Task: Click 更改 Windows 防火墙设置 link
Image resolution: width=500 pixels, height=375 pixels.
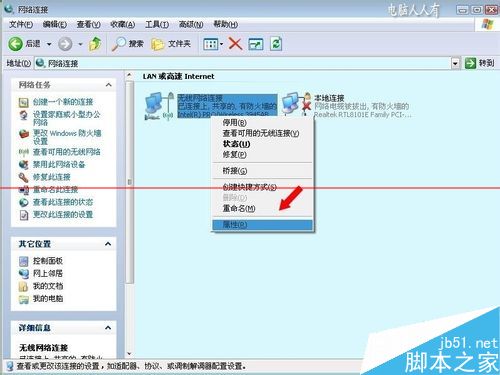Action: [67, 137]
